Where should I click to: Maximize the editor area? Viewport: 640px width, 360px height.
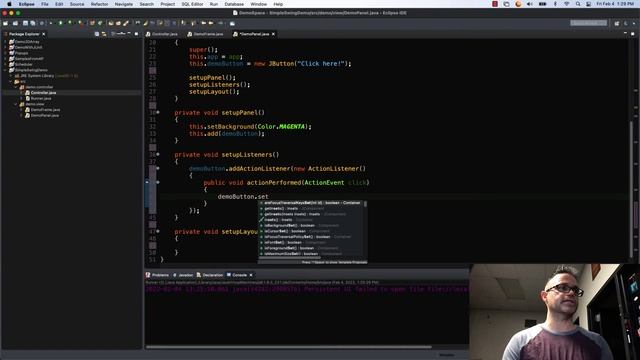tap(633, 34)
